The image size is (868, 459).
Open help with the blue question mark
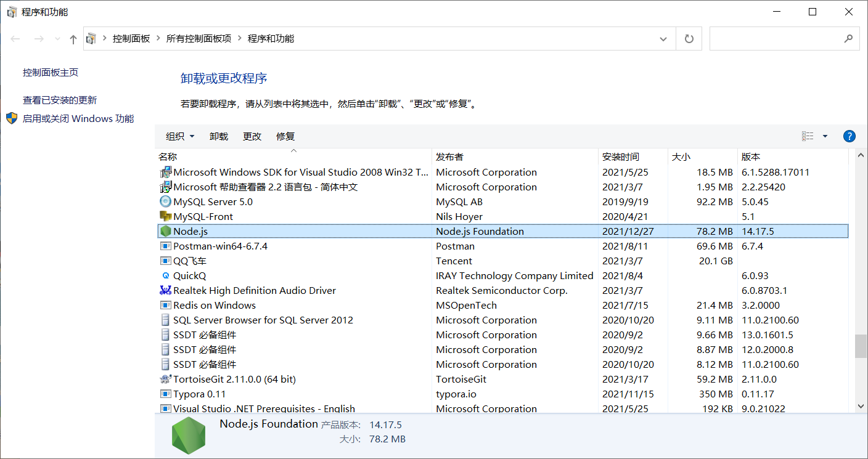coord(849,136)
